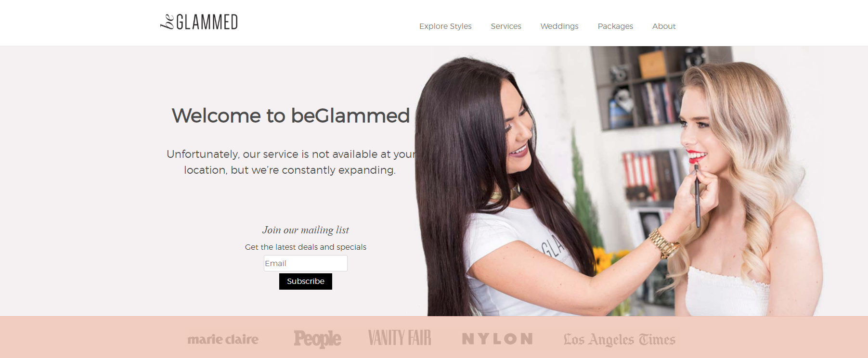This screenshot has width=868, height=358.
Task: Click the service not available message
Action: coord(290,162)
